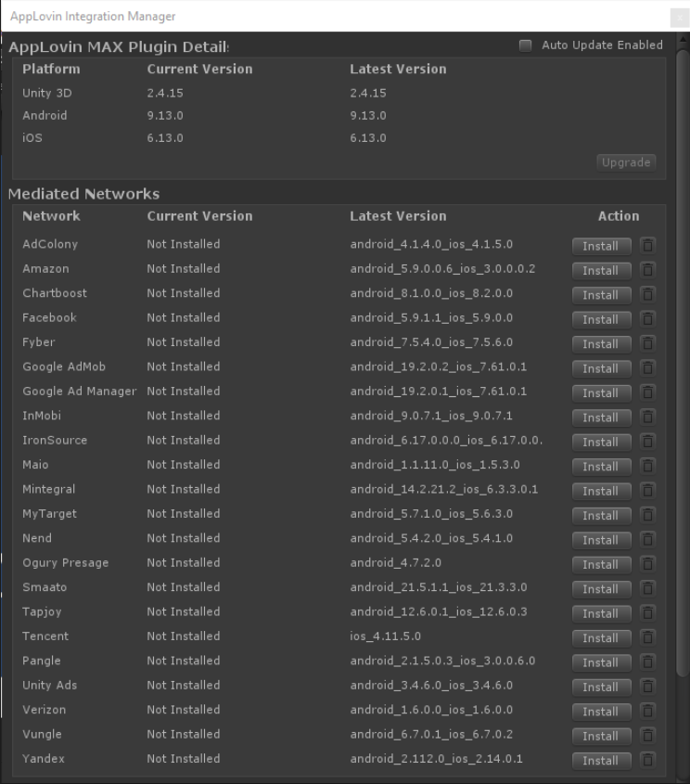The width and height of the screenshot is (690, 784).
Task: Click trash icon in Amazon row
Action: click(x=647, y=270)
